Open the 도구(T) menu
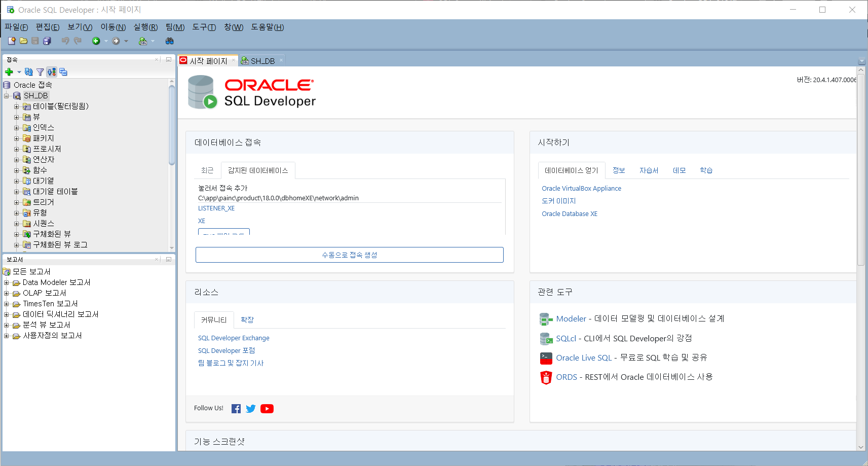 click(204, 27)
